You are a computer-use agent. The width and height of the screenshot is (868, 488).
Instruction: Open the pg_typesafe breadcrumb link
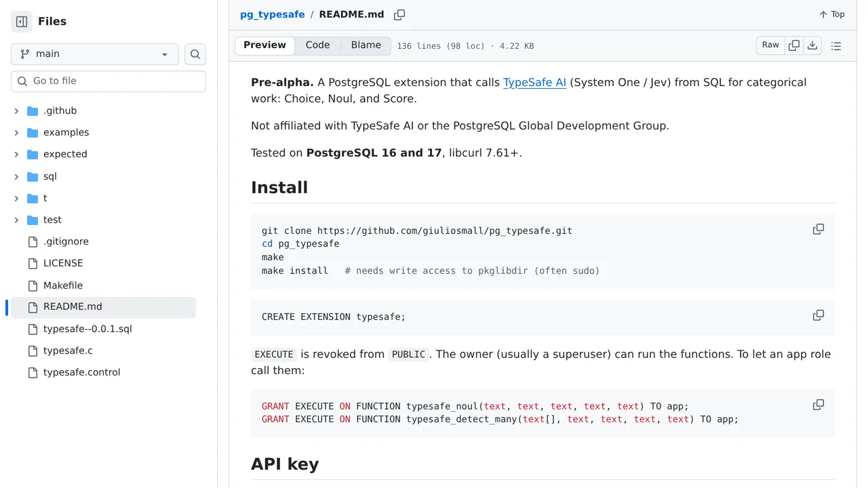[x=273, y=14]
